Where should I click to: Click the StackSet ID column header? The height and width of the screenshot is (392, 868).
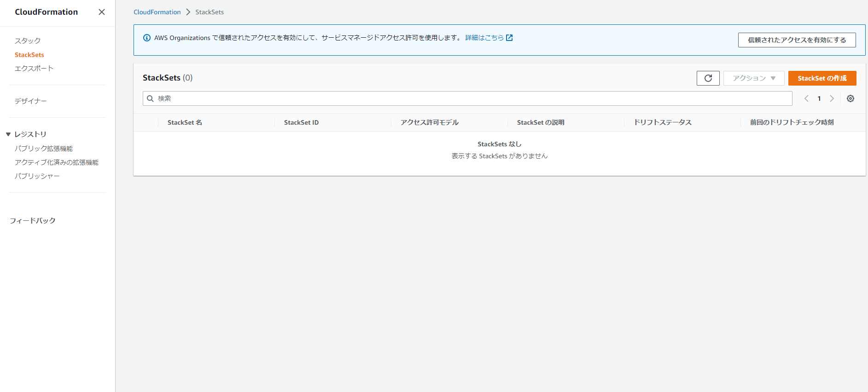coord(301,122)
